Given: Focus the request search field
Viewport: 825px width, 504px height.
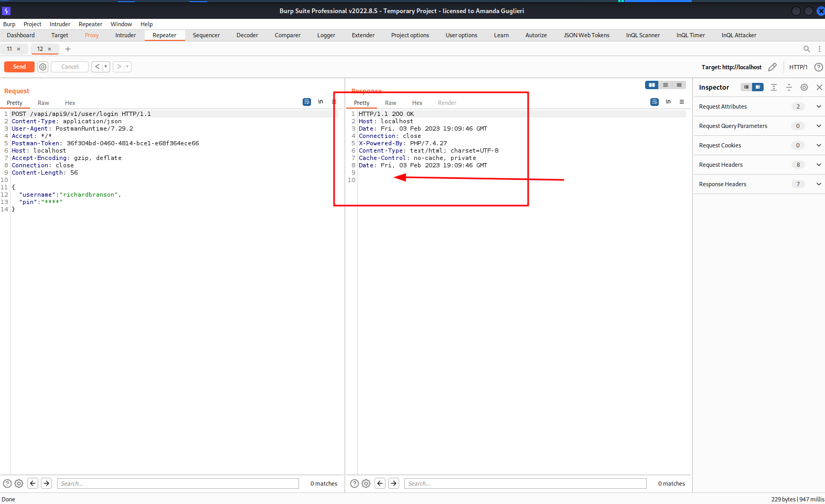Looking at the screenshot, I should pos(178,484).
